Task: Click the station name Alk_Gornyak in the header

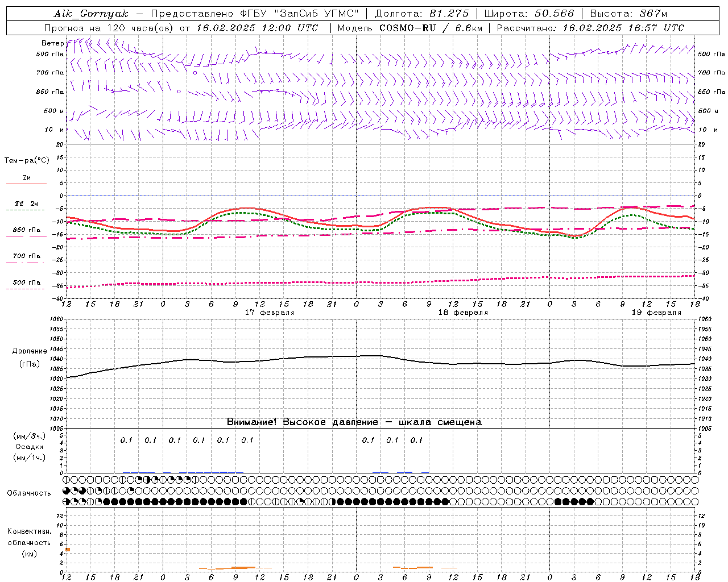Action: click(91, 14)
